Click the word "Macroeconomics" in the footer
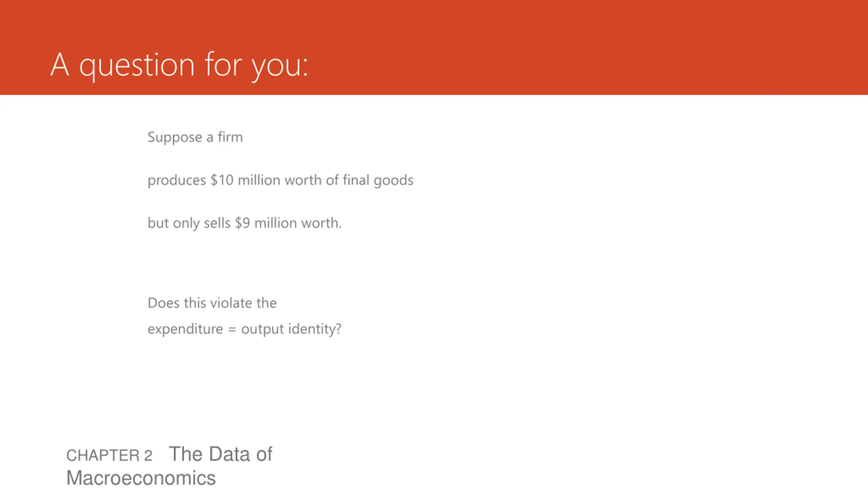The height and width of the screenshot is (488, 868). tap(141, 478)
